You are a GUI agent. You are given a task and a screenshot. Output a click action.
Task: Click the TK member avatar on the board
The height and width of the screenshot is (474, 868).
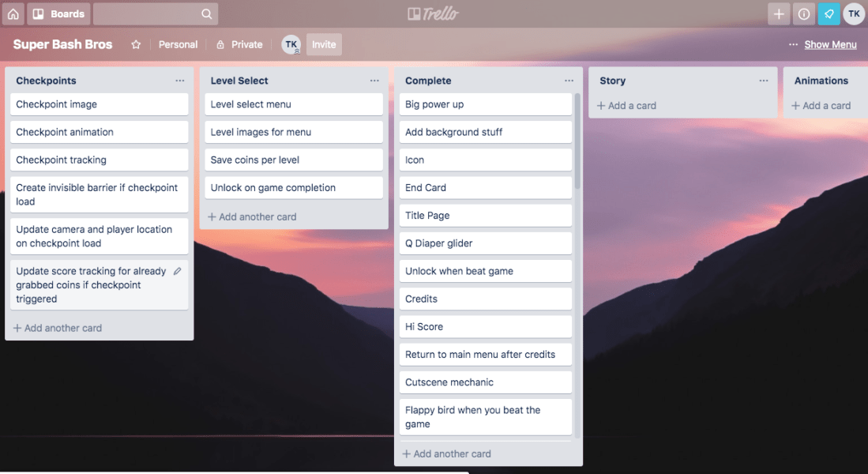[x=291, y=44]
